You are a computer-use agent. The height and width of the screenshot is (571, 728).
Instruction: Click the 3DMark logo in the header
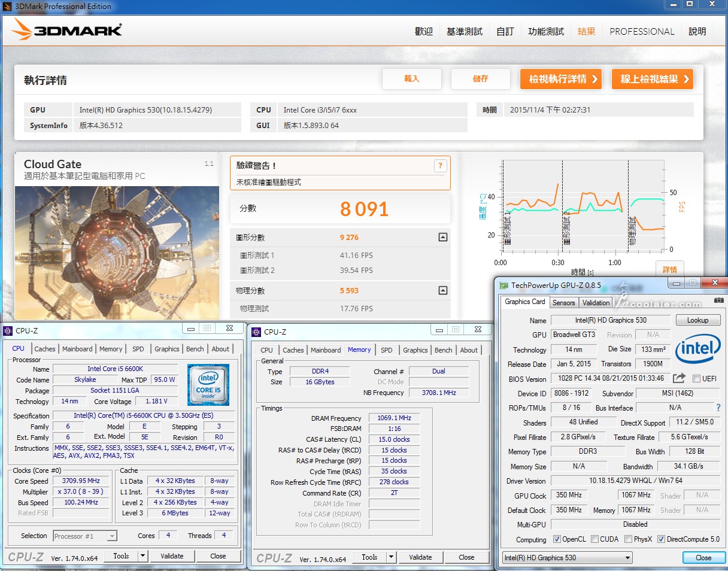point(67,30)
